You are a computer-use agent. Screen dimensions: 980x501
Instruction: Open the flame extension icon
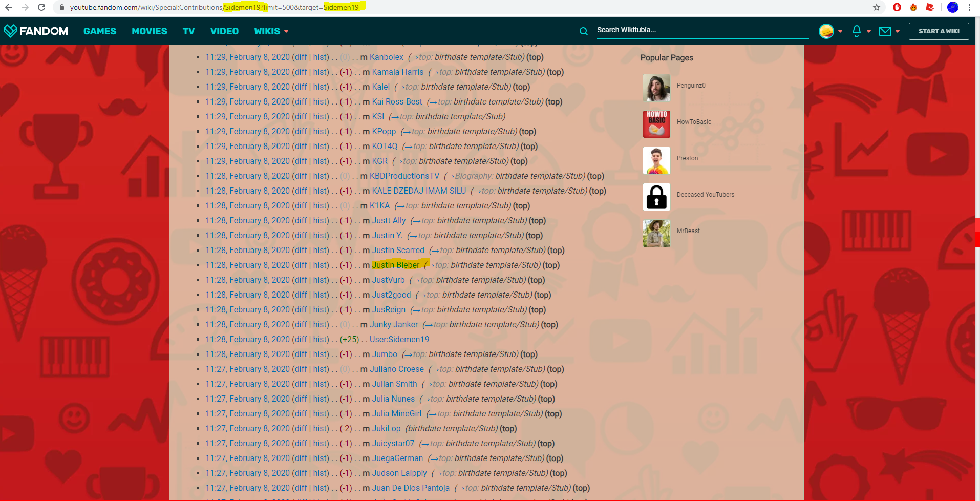pyautogui.click(x=913, y=7)
